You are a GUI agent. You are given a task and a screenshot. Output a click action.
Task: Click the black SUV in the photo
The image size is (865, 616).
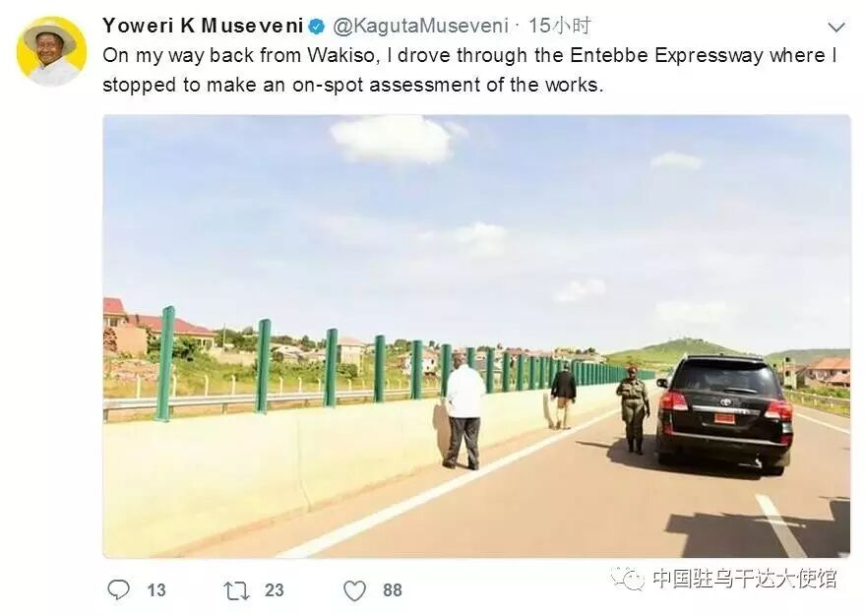(x=725, y=413)
